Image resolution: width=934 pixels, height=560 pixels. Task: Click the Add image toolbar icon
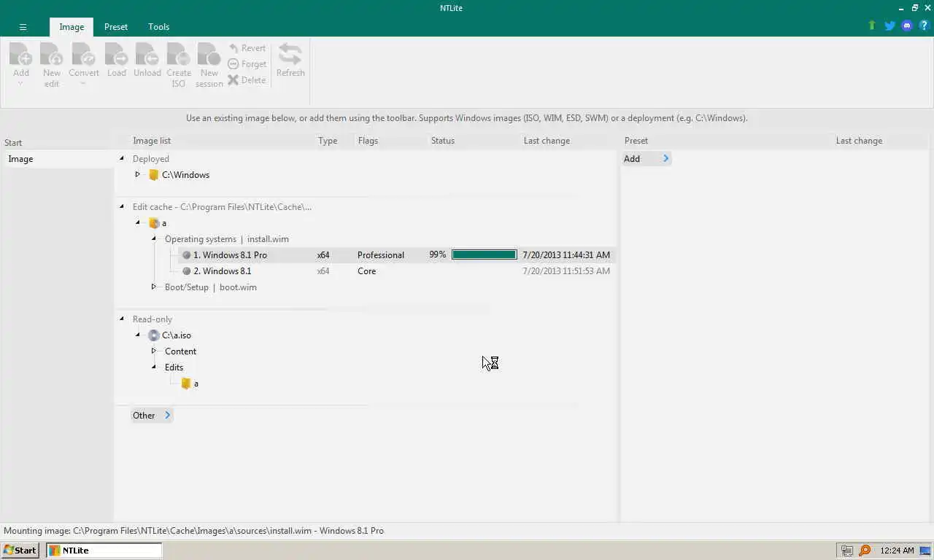(x=20, y=55)
